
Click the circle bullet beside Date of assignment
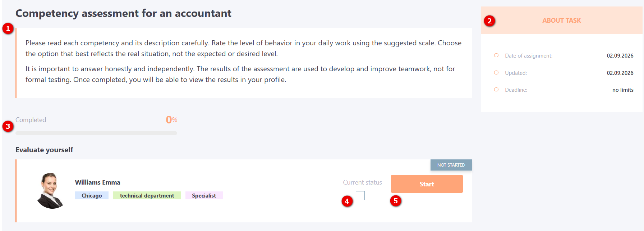(496, 55)
